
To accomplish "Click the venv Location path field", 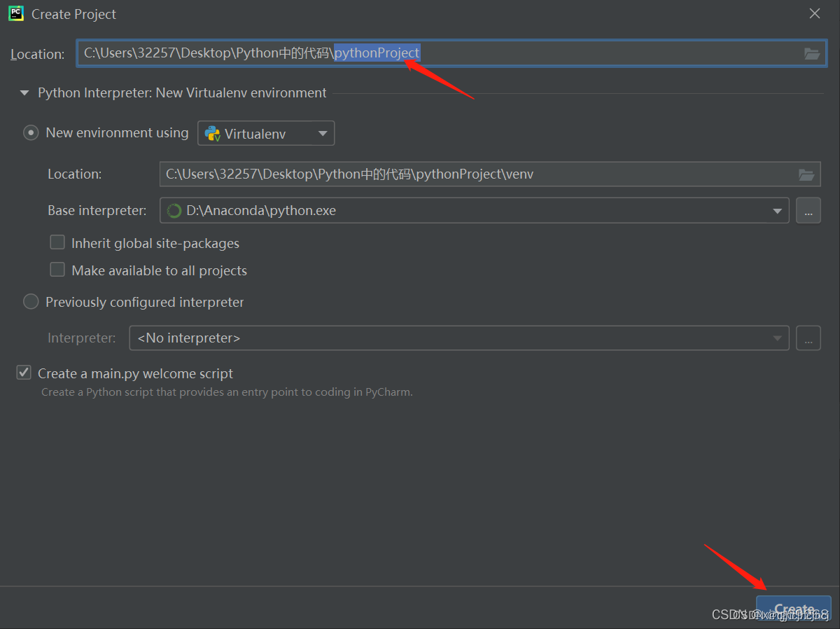I will 490,174.
